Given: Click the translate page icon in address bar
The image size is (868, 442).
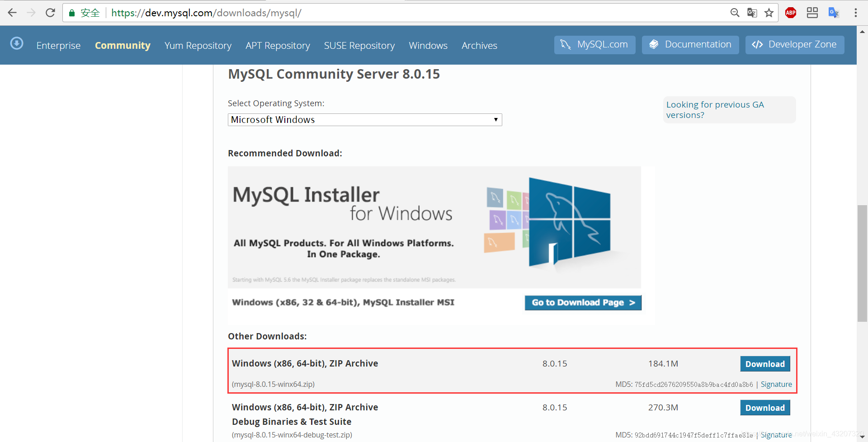Looking at the screenshot, I should pos(752,13).
